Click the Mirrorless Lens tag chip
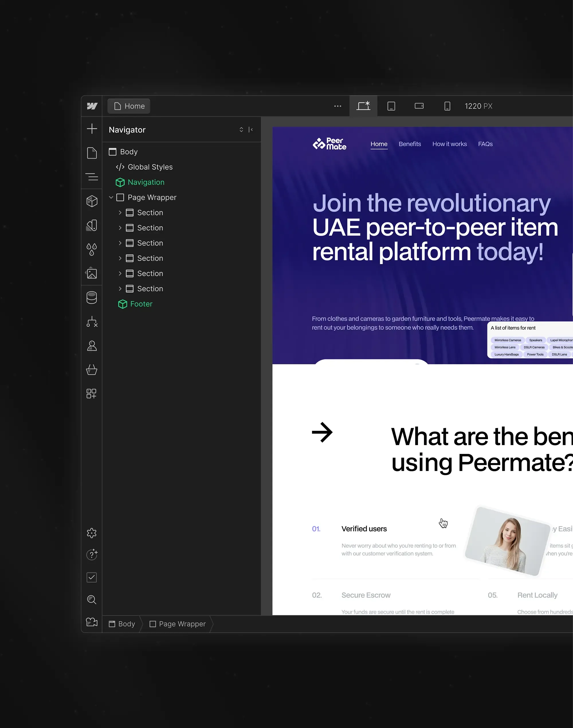 505,347
